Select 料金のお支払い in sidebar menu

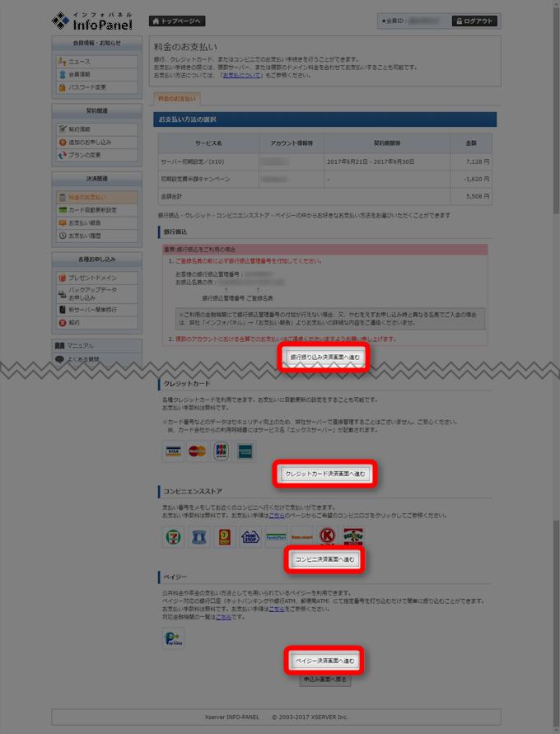[x=97, y=197]
